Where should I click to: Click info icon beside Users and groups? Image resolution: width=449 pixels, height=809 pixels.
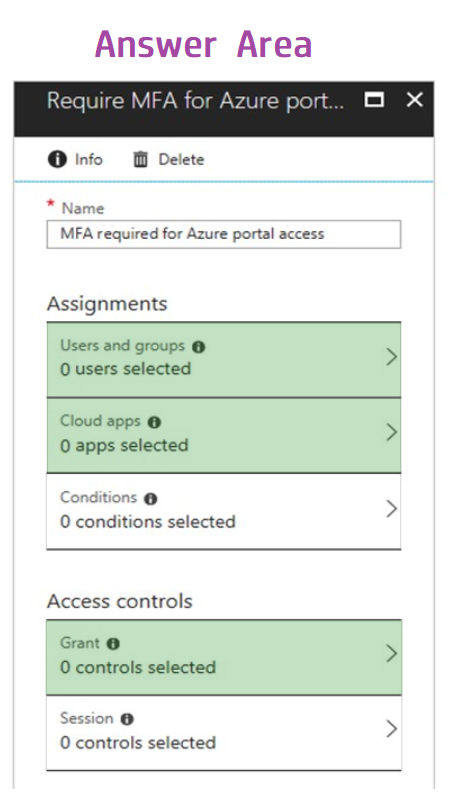click(199, 347)
